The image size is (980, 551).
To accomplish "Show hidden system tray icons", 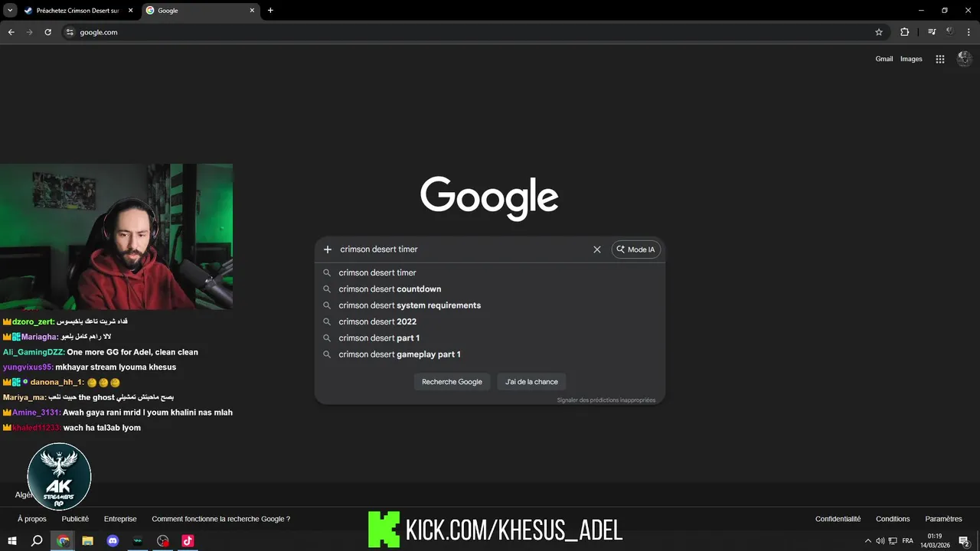I will click(x=867, y=541).
